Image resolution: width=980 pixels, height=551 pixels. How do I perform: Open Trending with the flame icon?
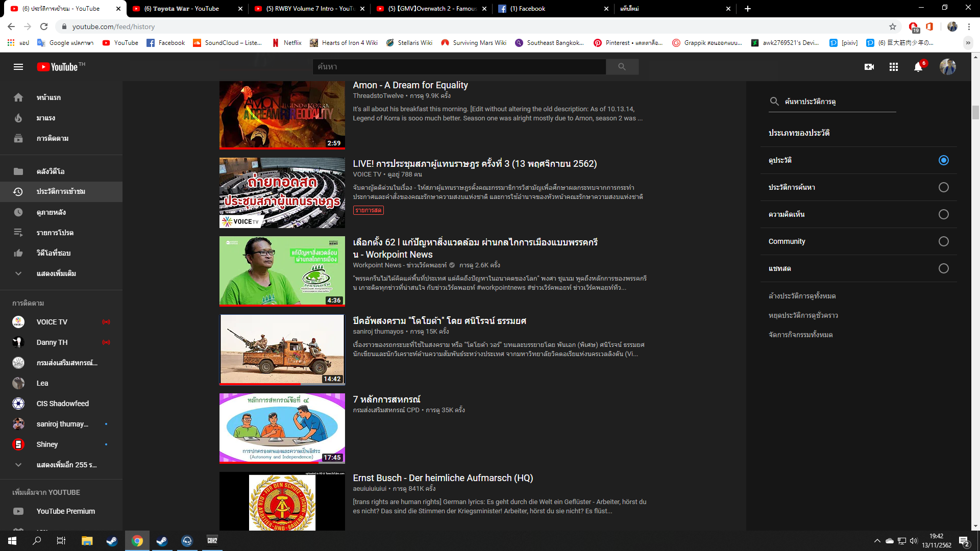click(45, 118)
